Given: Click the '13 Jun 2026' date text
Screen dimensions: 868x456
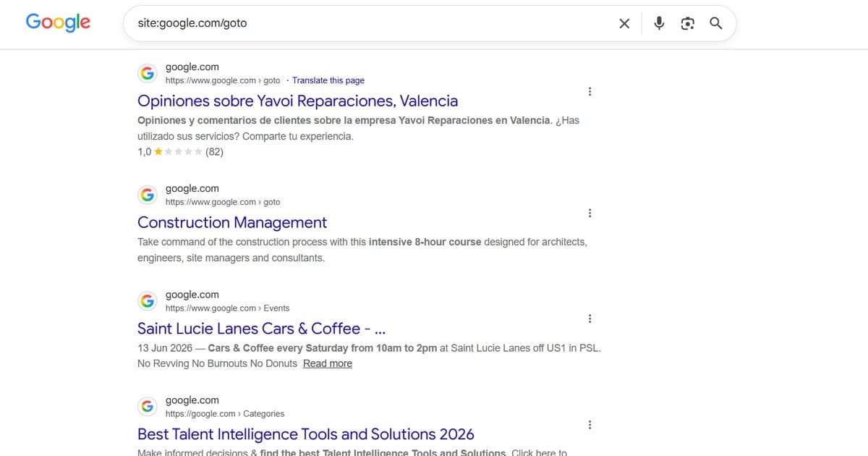Looking at the screenshot, I should (x=165, y=348).
